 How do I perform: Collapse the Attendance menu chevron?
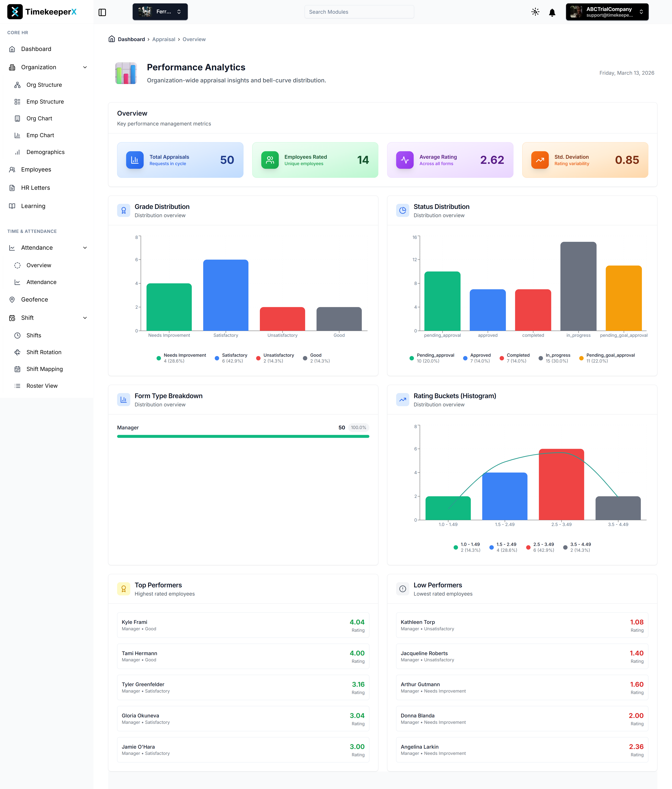85,247
